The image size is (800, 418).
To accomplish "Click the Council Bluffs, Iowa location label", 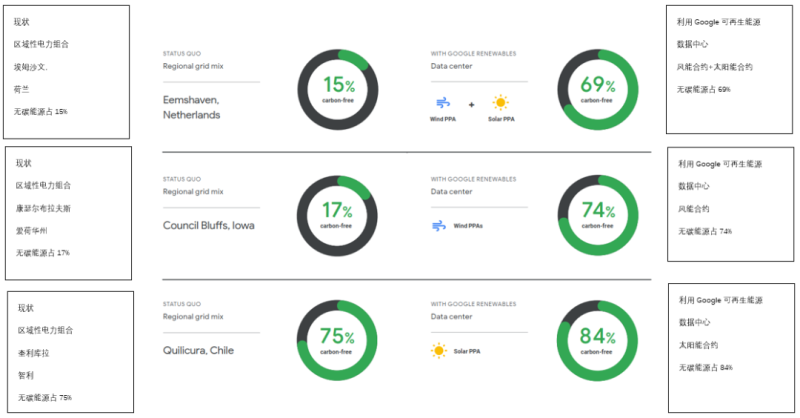I will tap(208, 225).
